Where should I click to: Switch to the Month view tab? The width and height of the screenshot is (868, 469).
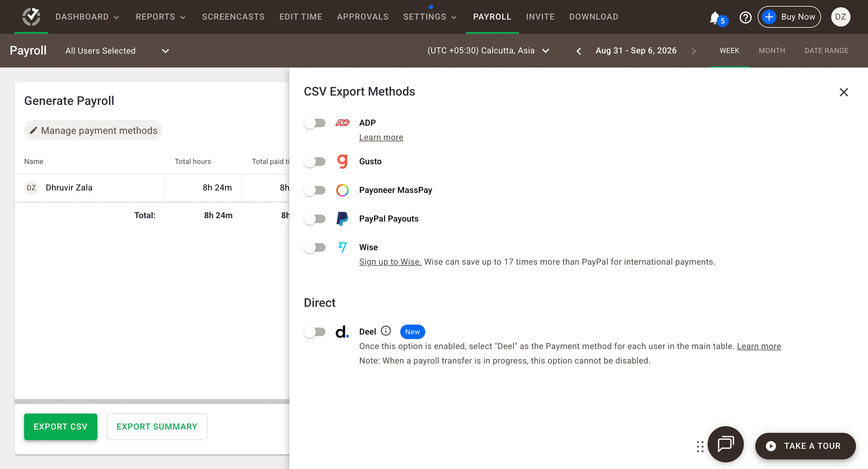point(772,51)
